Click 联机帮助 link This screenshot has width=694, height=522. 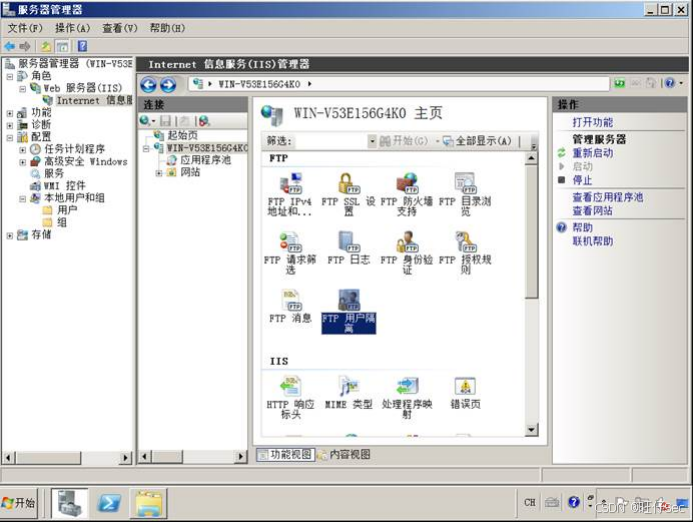(593, 241)
